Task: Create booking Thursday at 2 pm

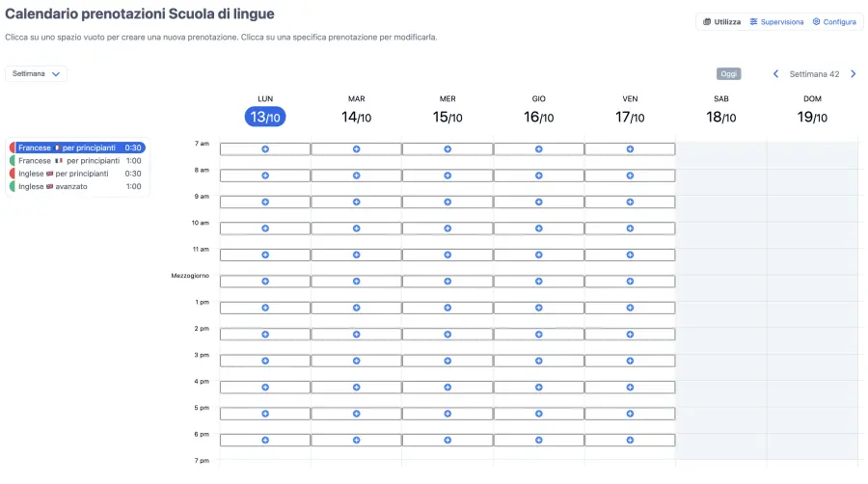Action: pos(538,334)
